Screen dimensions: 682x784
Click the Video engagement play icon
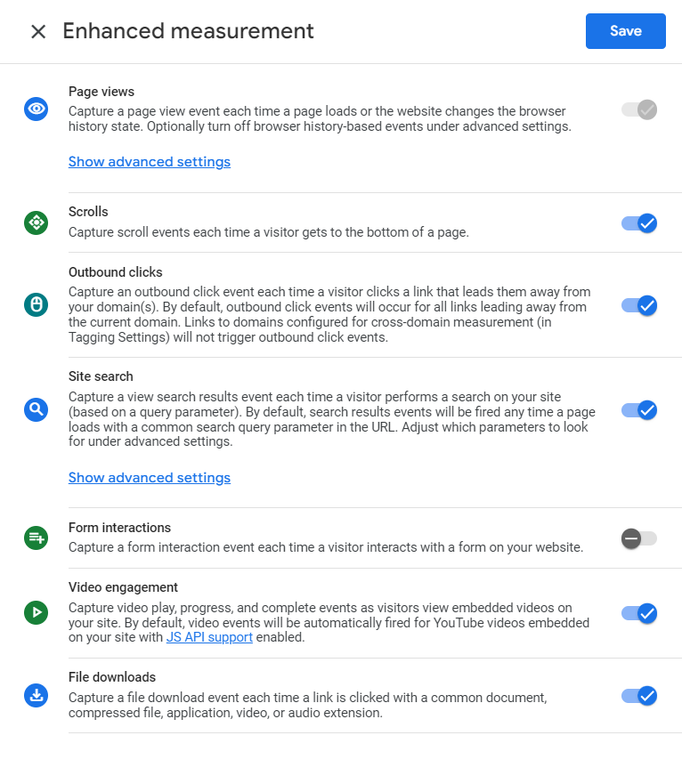[x=36, y=612]
